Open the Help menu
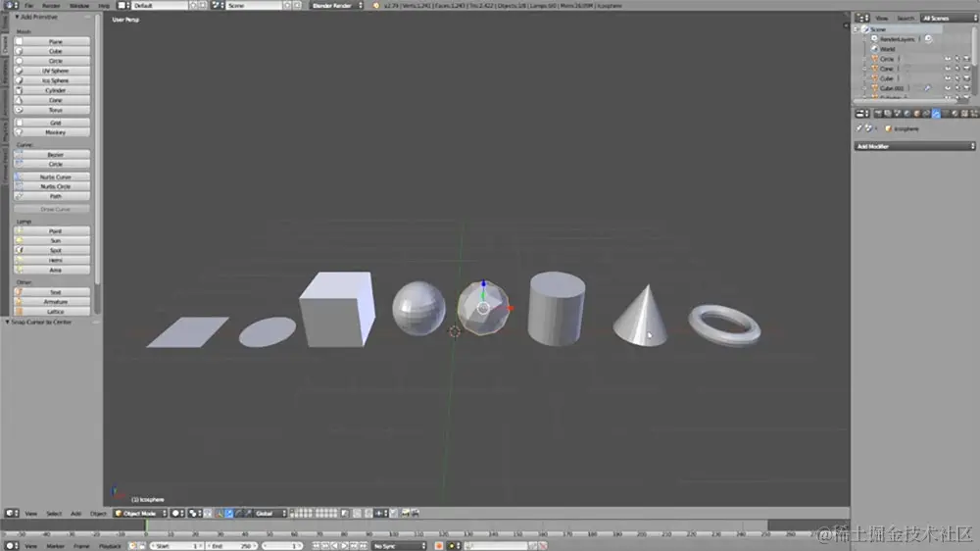 click(x=104, y=6)
